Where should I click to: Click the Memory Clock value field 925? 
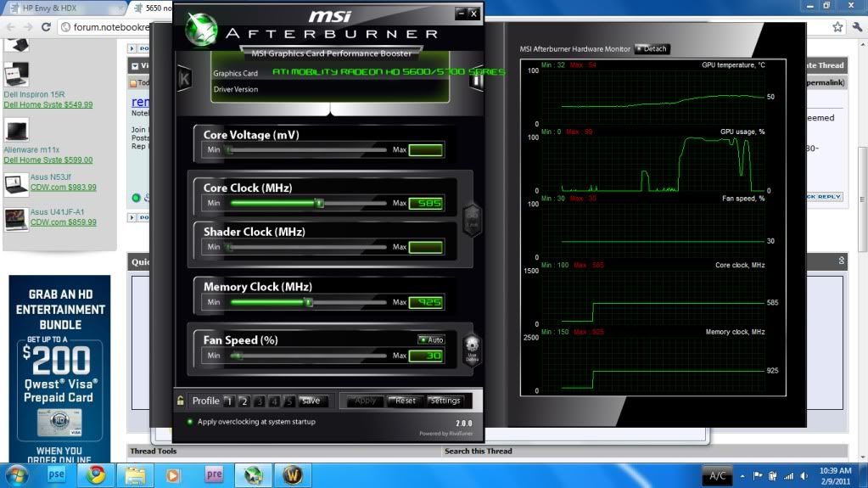click(426, 302)
